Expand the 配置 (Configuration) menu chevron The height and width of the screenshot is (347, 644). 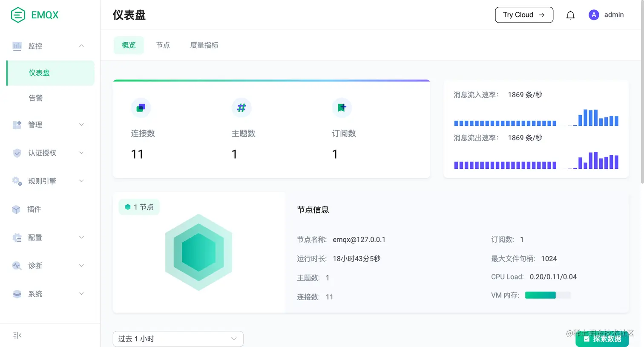[81, 237]
